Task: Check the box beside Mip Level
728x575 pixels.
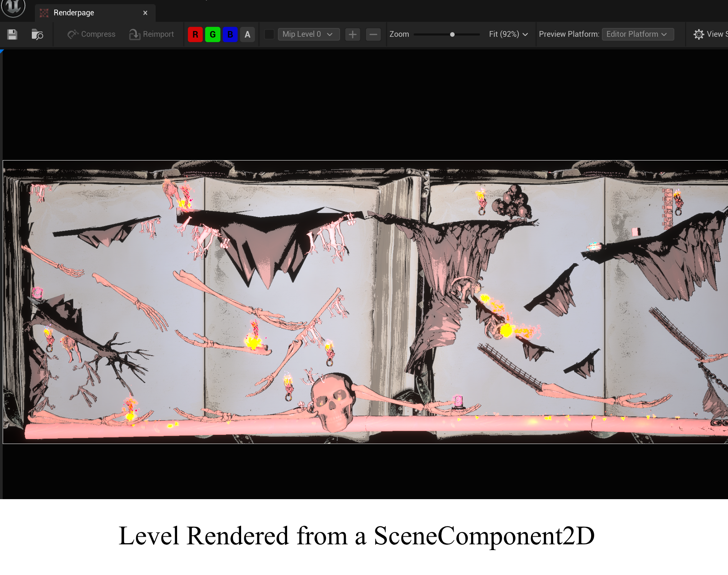Action: click(269, 34)
